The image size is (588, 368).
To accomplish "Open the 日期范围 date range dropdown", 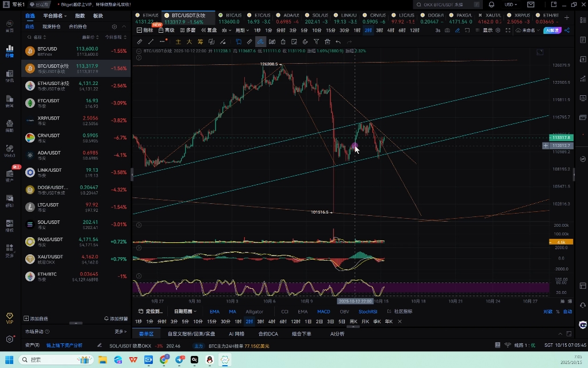I will click(186, 312).
